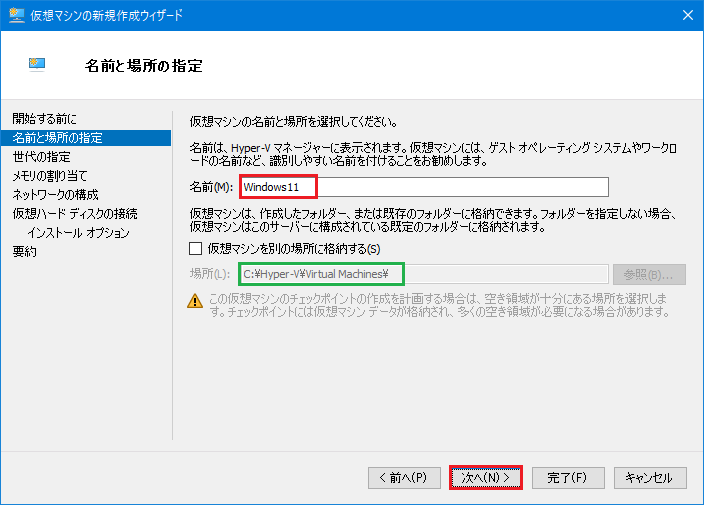This screenshot has width=704, height=505.
Task: Proceed with 次へ(N) > button
Action: [x=486, y=478]
